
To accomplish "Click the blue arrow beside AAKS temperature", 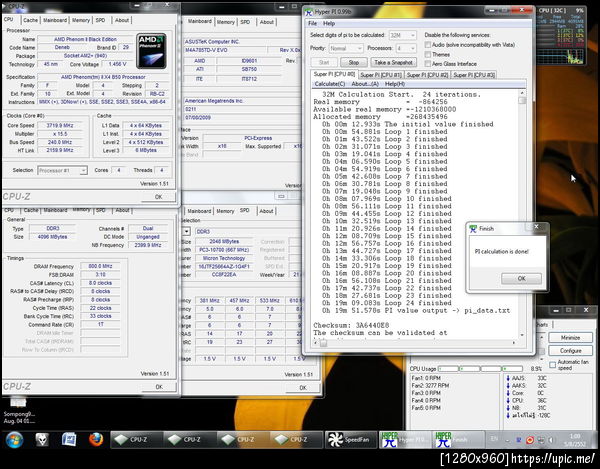I will pyautogui.click(x=508, y=386).
